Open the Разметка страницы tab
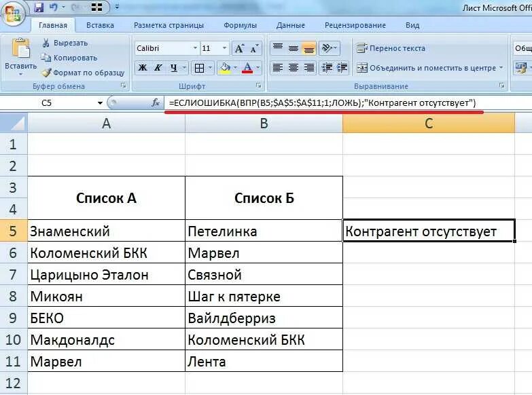This screenshot has width=532, height=395. [x=169, y=25]
